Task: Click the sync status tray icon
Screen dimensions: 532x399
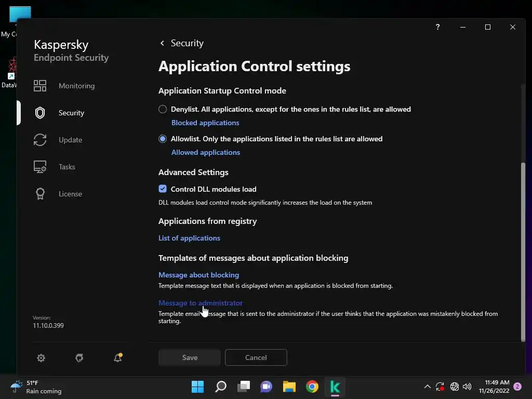Action: point(440,387)
